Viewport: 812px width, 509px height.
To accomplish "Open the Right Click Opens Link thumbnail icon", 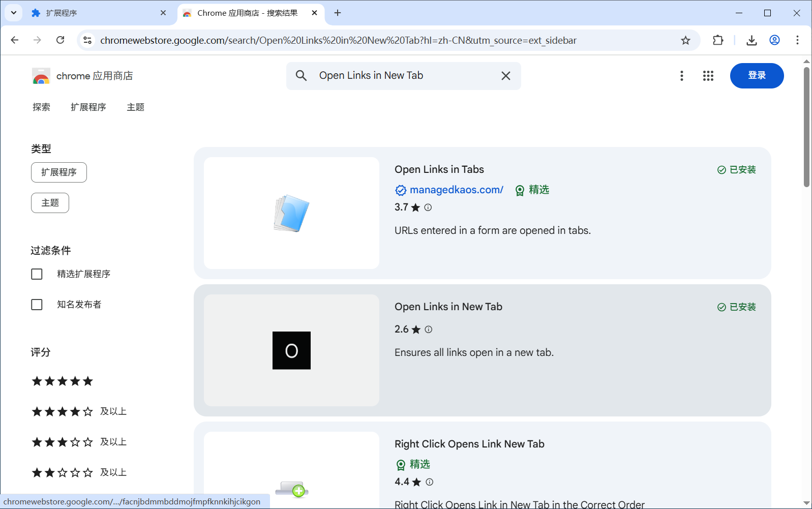I will point(292,489).
